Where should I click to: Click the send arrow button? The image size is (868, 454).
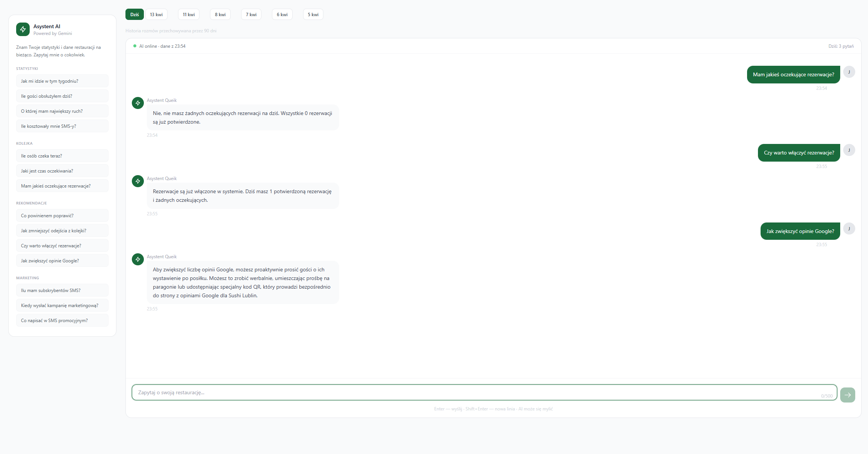847,395
